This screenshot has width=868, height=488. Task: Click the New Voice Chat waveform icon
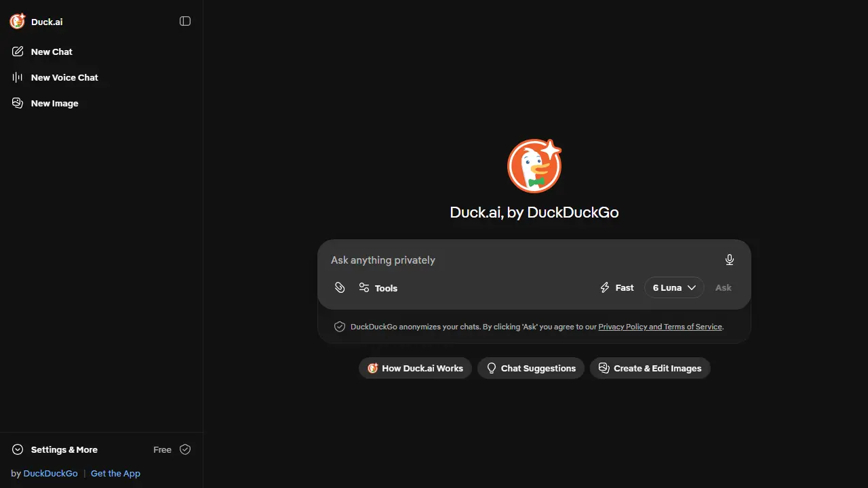point(18,77)
